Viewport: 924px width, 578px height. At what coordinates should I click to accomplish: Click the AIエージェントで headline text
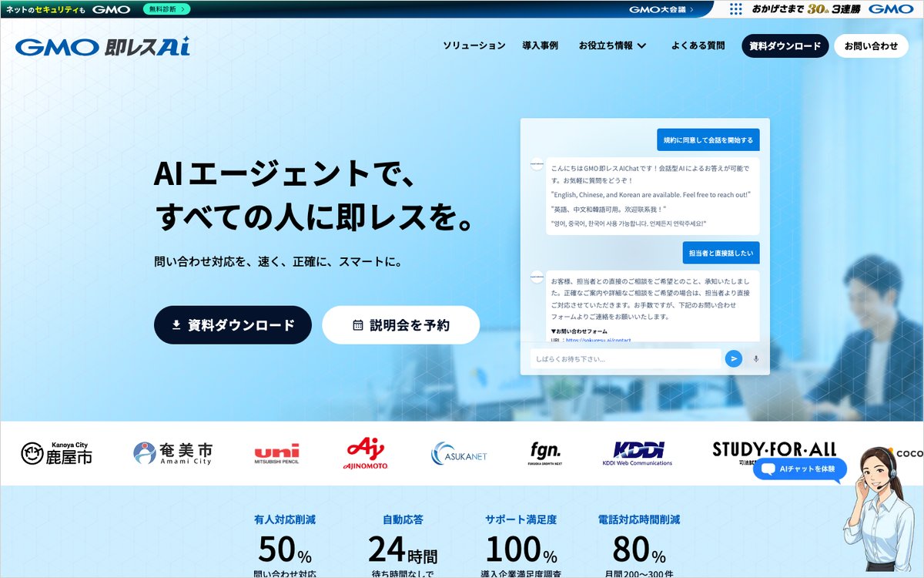click(286, 173)
